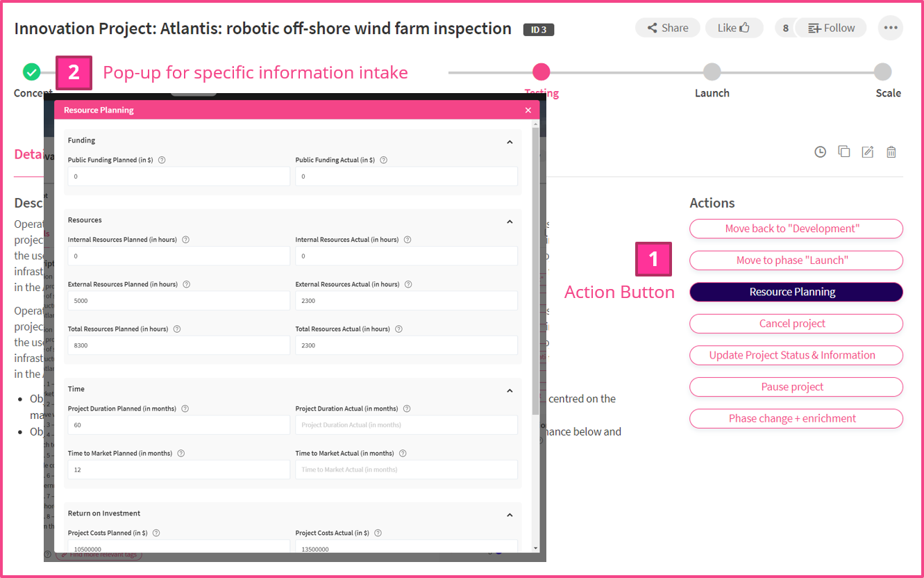This screenshot has width=924, height=578.
Task: Click the history clock icon
Action: point(820,151)
